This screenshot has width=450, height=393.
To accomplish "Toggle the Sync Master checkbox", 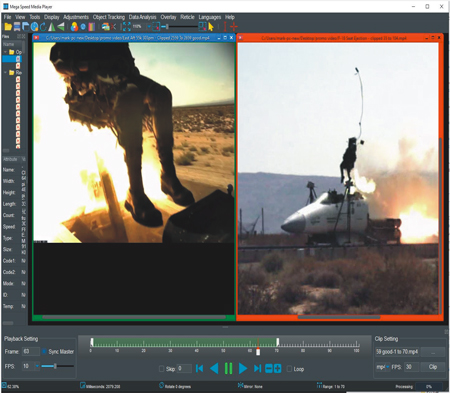I will point(44,351).
